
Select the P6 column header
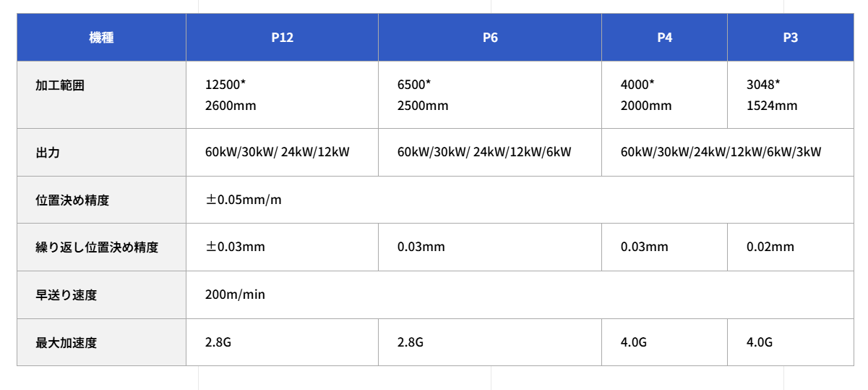click(490, 38)
